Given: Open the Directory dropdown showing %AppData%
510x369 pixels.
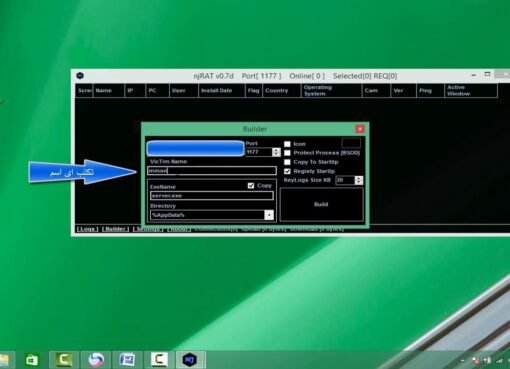Looking at the screenshot, I should click(269, 215).
